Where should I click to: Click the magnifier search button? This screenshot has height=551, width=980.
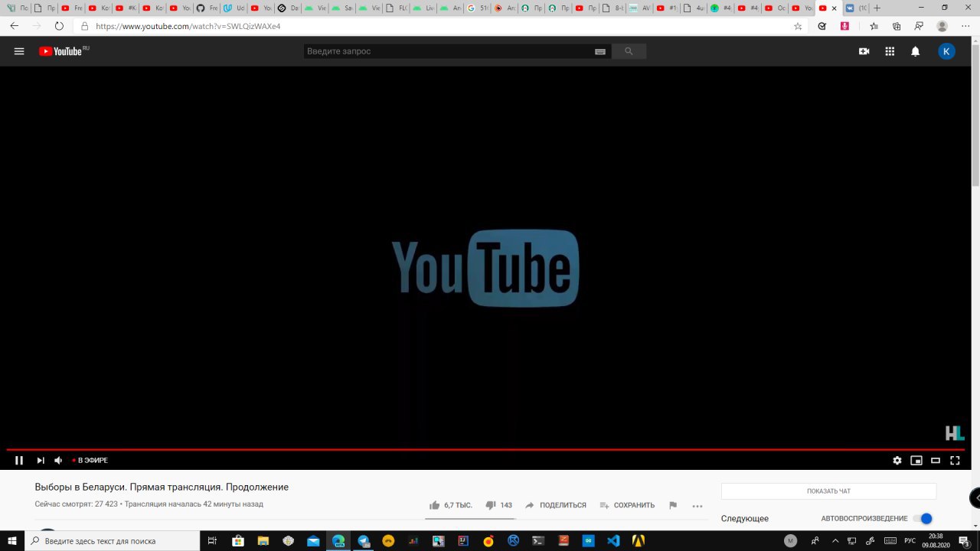629,51
